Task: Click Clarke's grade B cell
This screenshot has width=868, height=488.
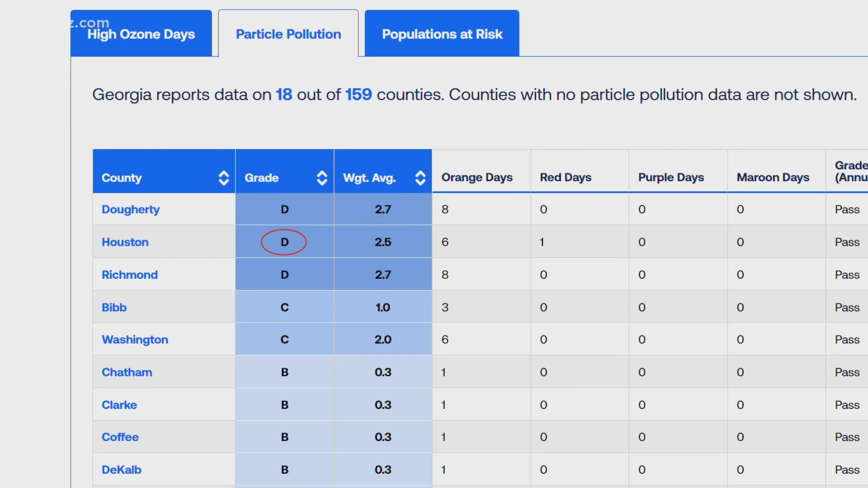Action: (x=284, y=405)
